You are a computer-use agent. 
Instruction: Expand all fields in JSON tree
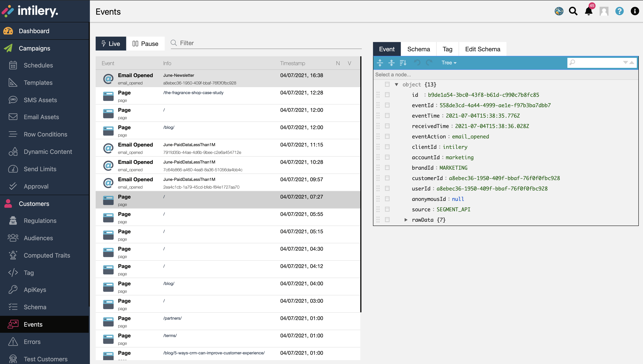[x=380, y=63]
